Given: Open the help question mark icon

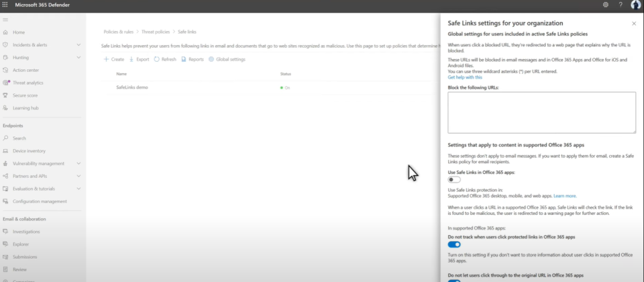Looking at the screenshot, I should pos(621,5).
